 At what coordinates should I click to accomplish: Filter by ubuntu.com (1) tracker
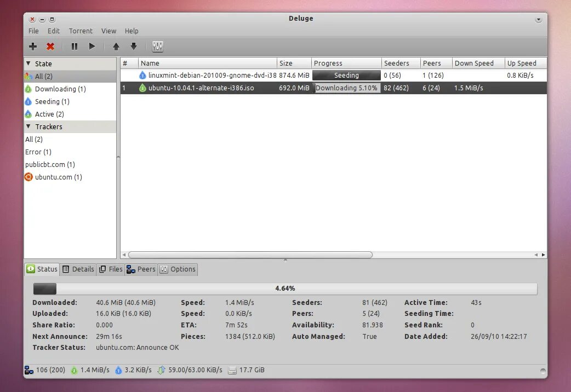point(70,177)
